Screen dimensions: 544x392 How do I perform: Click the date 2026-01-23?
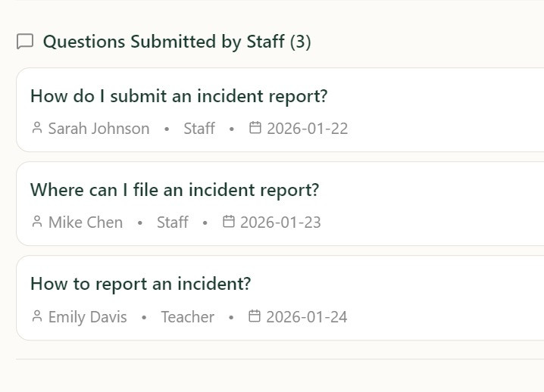[x=280, y=222]
